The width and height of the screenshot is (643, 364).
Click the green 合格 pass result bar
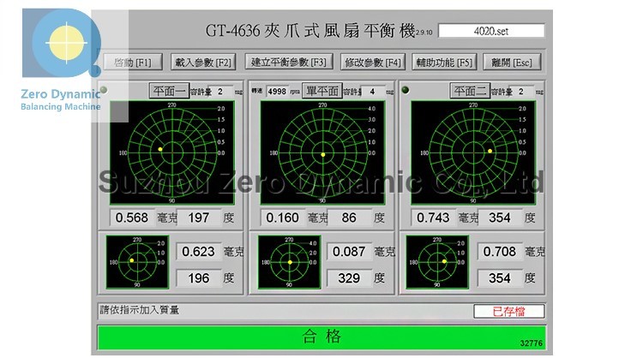point(321,337)
